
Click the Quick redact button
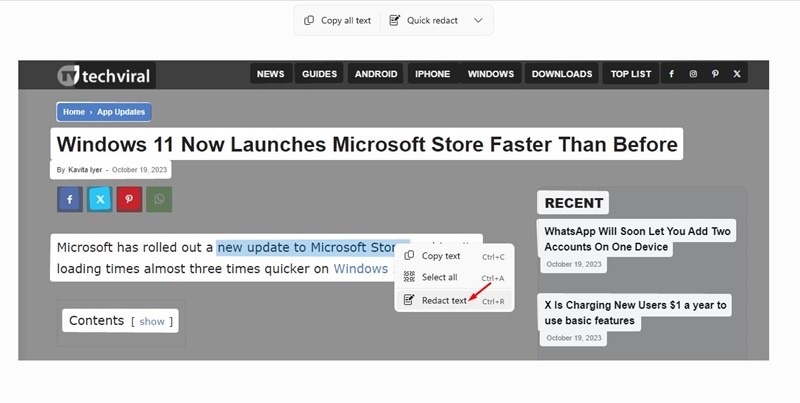423,20
